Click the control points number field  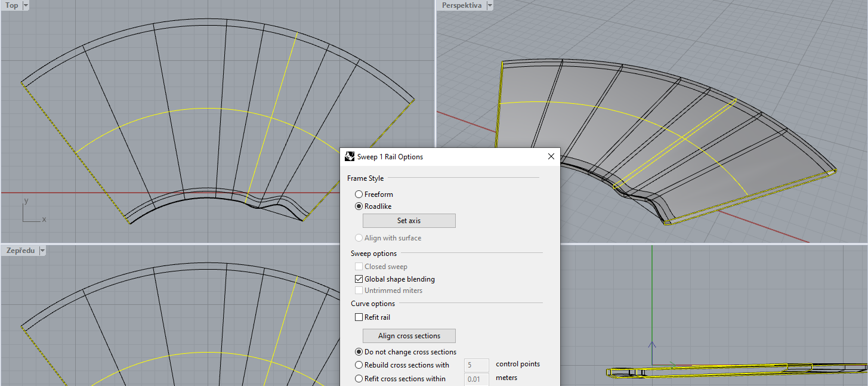tap(476, 365)
